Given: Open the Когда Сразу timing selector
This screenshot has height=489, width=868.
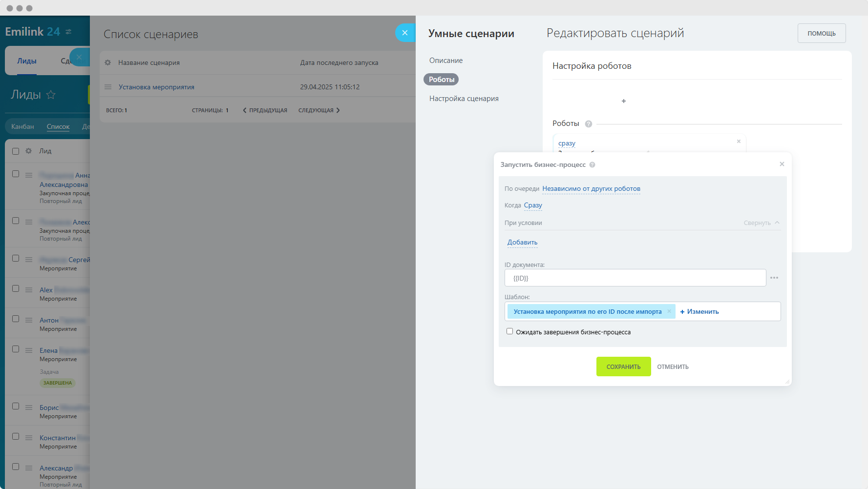Looking at the screenshot, I should 533,205.
